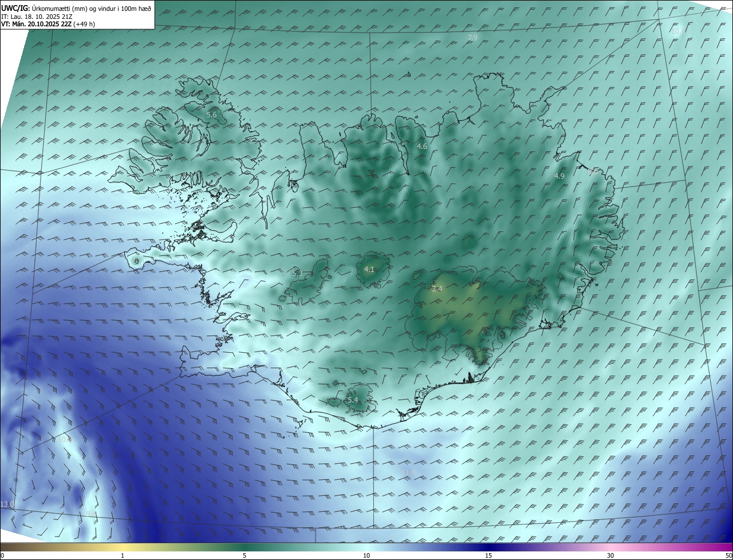Click the valid time line "VT: Mán. 20.10.2025 22Z"
This screenshot has height=560, width=733.
37,25
